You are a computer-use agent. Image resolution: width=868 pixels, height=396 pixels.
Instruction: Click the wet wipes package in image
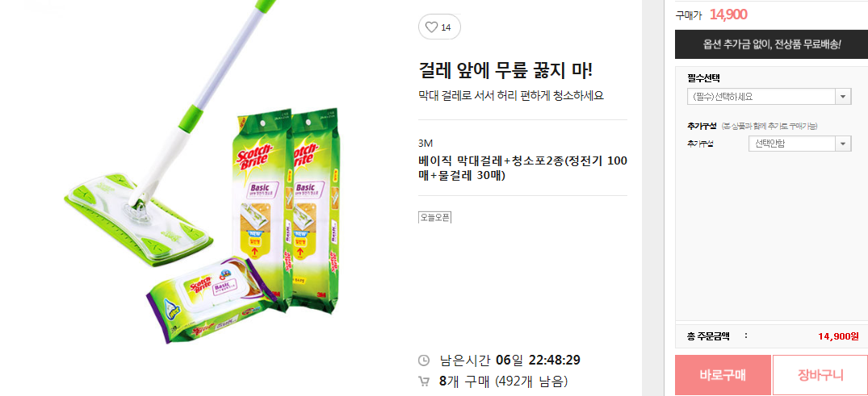[x=211, y=302]
